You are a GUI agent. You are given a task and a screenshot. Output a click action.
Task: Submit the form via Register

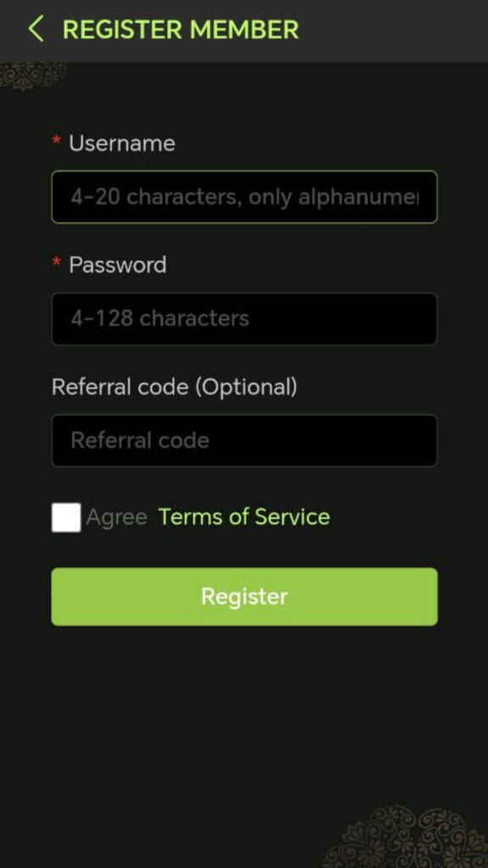coord(244,596)
